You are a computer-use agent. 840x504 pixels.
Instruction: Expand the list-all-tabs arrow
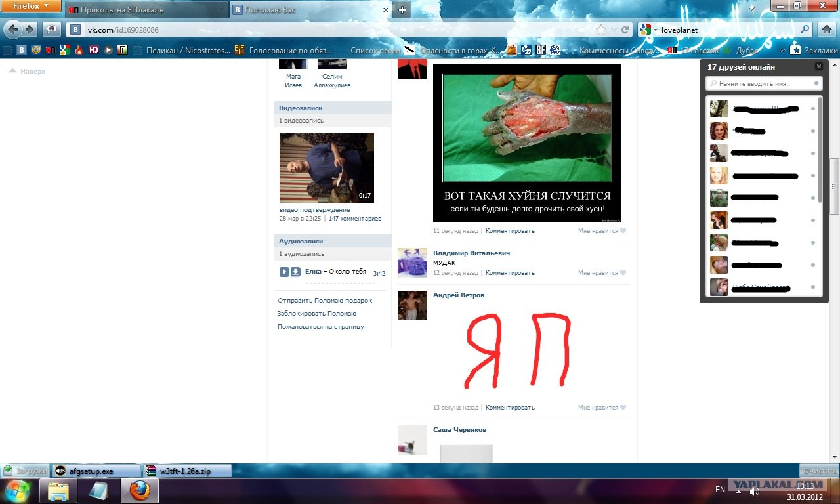tap(752, 9)
